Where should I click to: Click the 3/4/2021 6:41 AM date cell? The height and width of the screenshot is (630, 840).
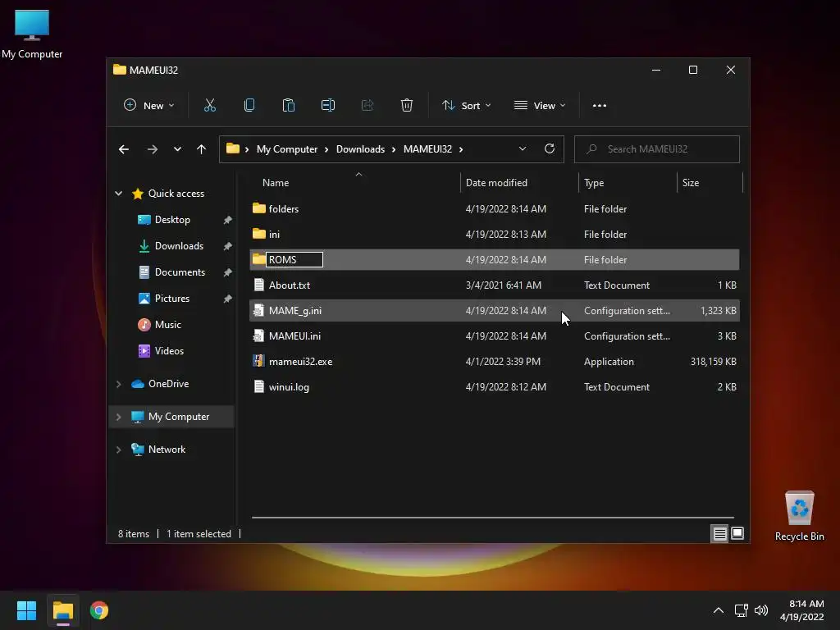[x=504, y=285]
